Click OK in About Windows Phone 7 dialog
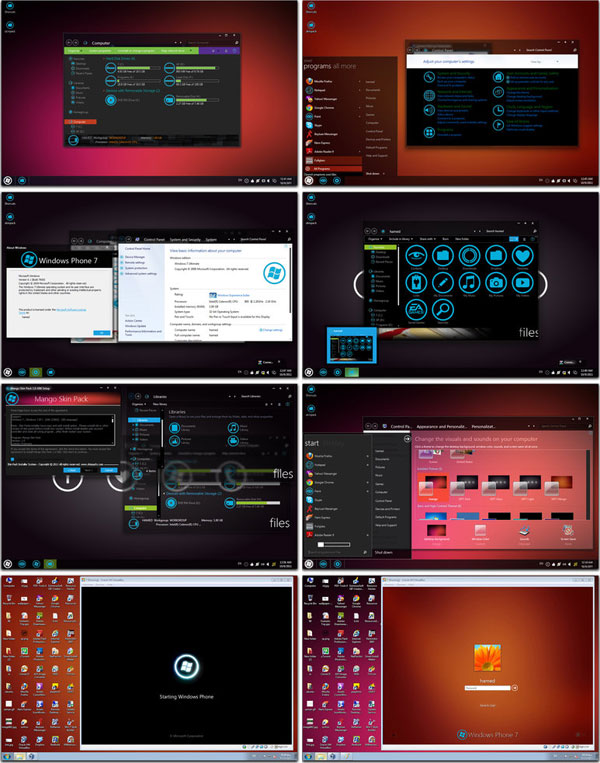This screenshot has width=600, height=763. pyautogui.click(x=101, y=332)
